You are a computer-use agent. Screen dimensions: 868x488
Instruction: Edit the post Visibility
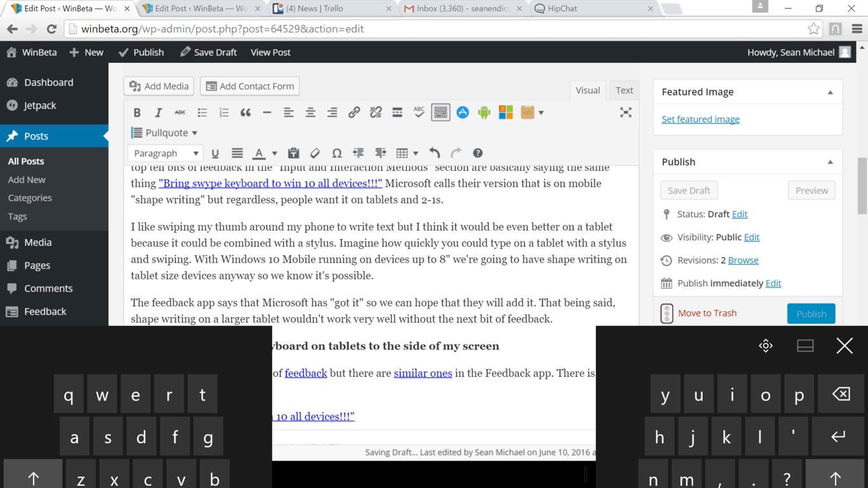(x=752, y=237)
